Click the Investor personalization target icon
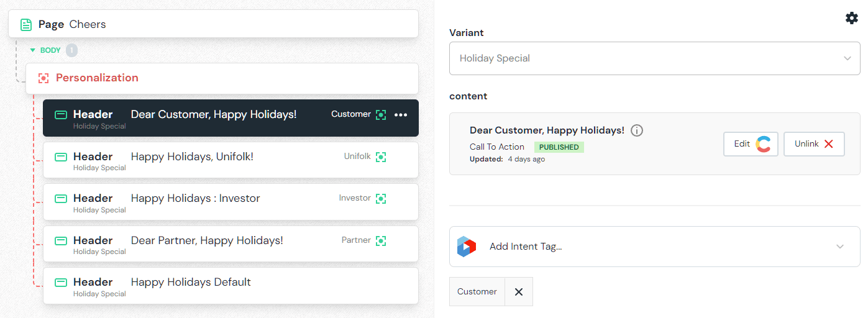 [x=381, y=199]
